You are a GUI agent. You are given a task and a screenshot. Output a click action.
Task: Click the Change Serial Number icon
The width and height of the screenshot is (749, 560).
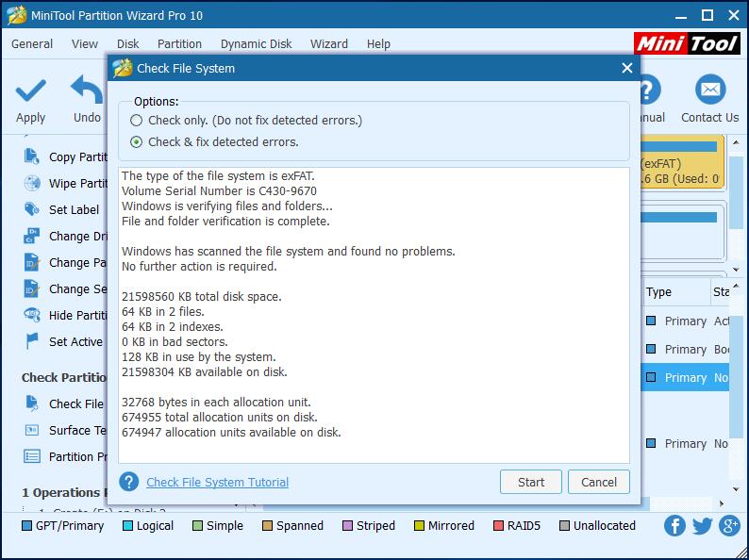pyautogui.click(x=32, y=288)
